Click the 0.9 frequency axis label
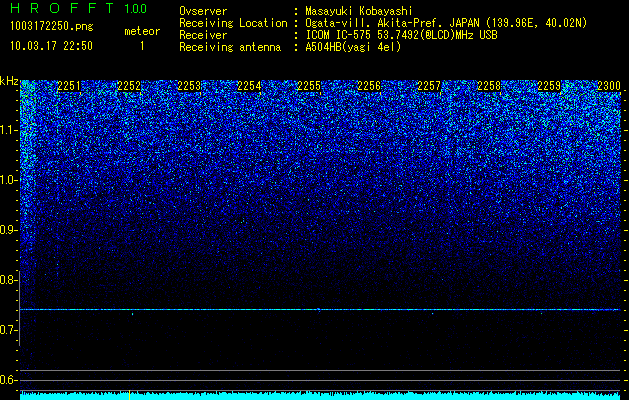Viewport: 629px width, 400px height. [9, 230]
